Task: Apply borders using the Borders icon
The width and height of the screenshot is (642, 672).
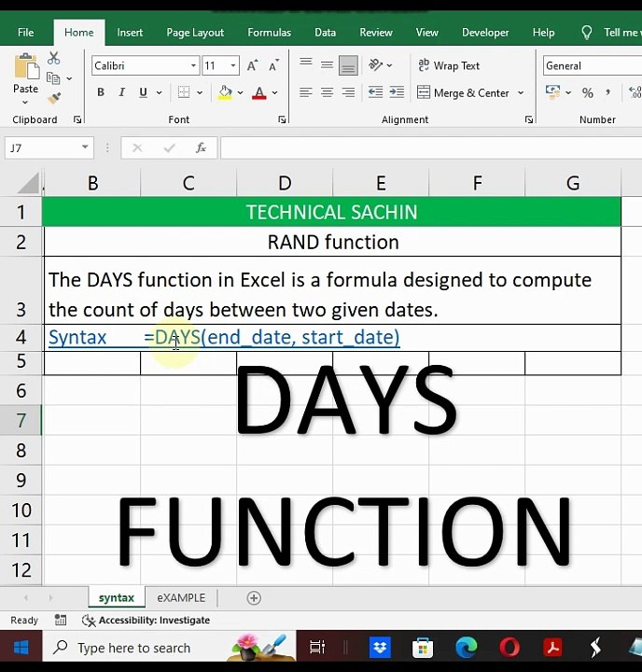Action: coord(184,92)
